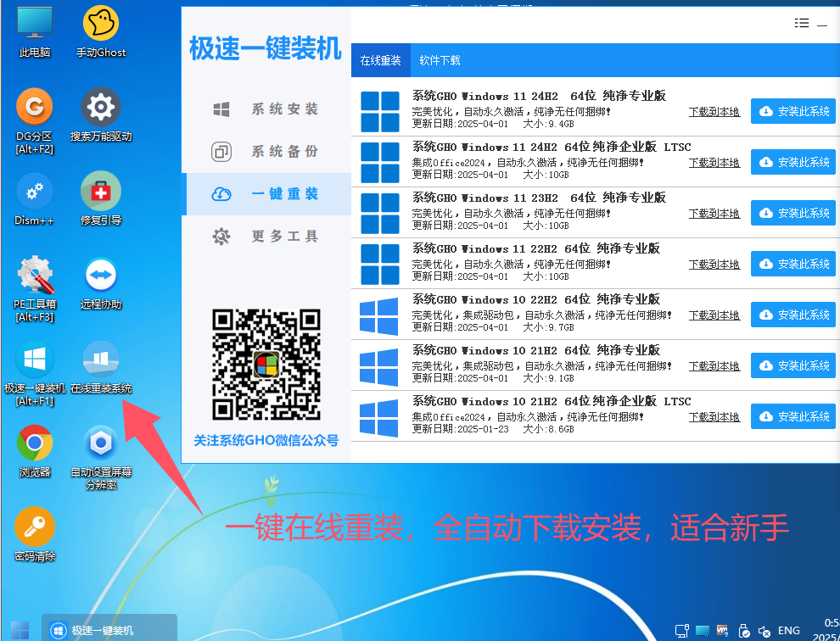The height and width of the screenshot is (641, 840).
Task: Open the 系统备份 sidebar section
Action: point(266,152)
